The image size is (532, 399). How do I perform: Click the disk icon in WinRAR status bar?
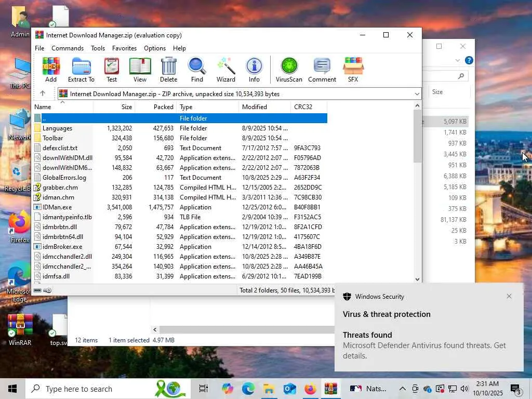[37, 290]
